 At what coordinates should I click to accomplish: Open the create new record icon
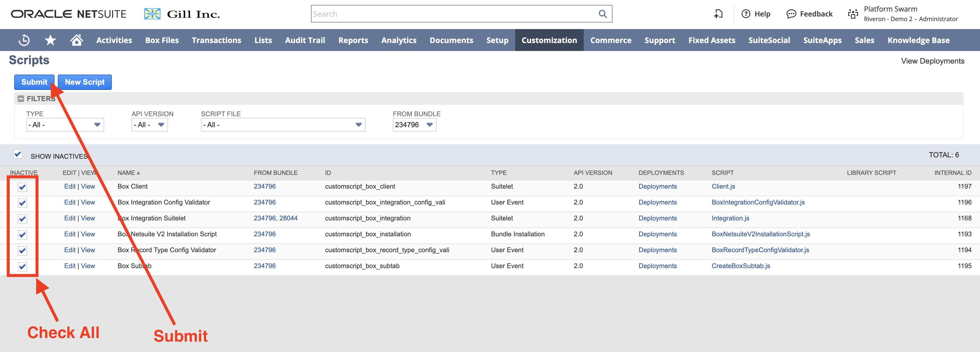(x=718, y=14)
